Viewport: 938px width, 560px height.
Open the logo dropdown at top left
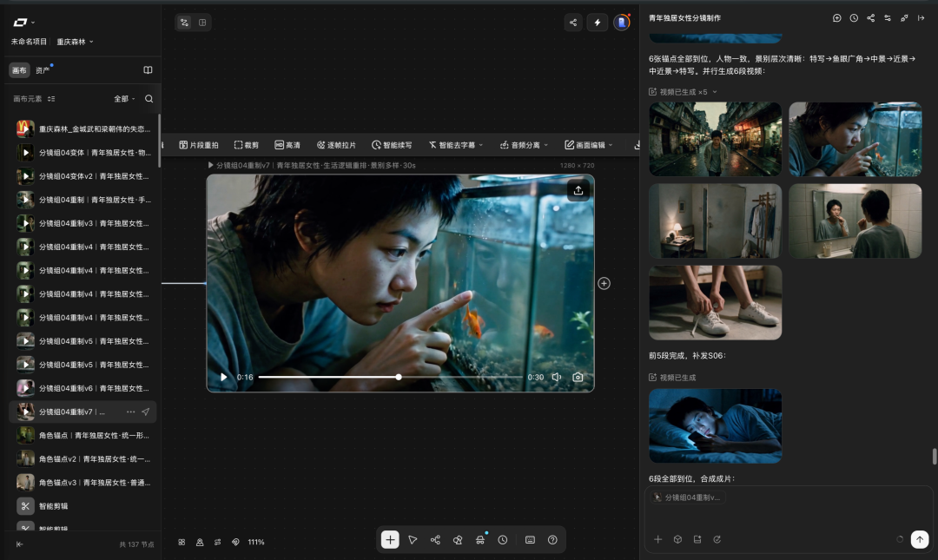pyautogui.click(x=24, y=22)
